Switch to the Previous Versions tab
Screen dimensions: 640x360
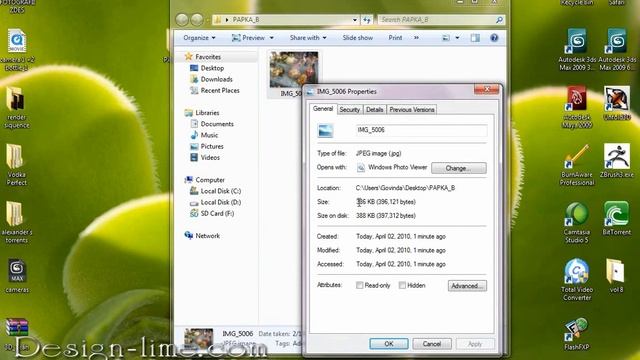411,109
